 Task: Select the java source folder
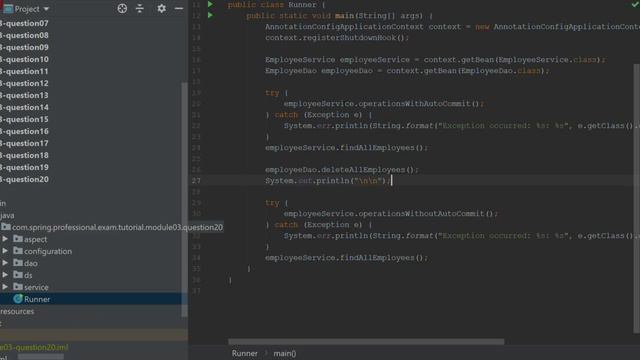point(7,215)
